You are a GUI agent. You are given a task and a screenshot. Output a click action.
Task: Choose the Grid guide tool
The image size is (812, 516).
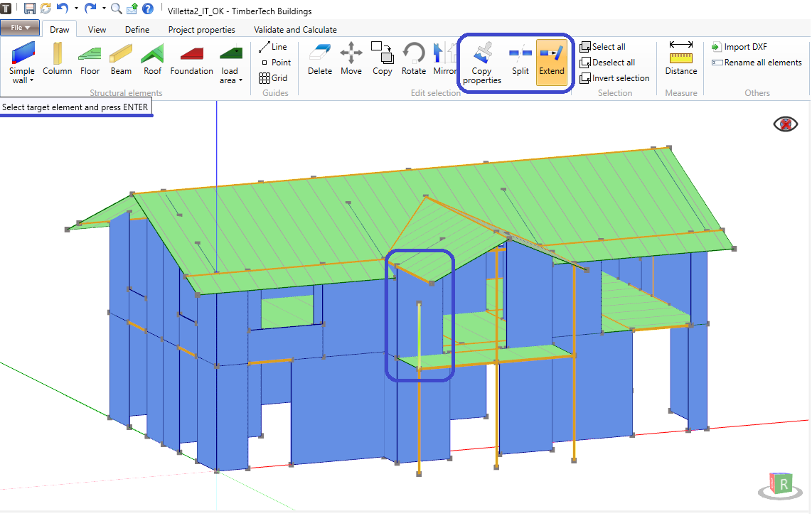(x=273, y=78)
